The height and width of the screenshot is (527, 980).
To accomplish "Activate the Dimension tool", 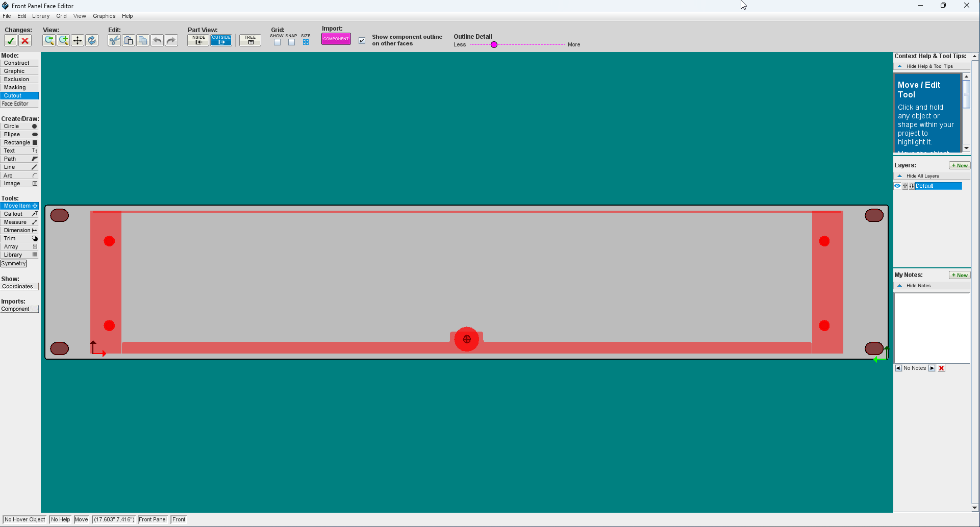I will (x=19, y=230).
